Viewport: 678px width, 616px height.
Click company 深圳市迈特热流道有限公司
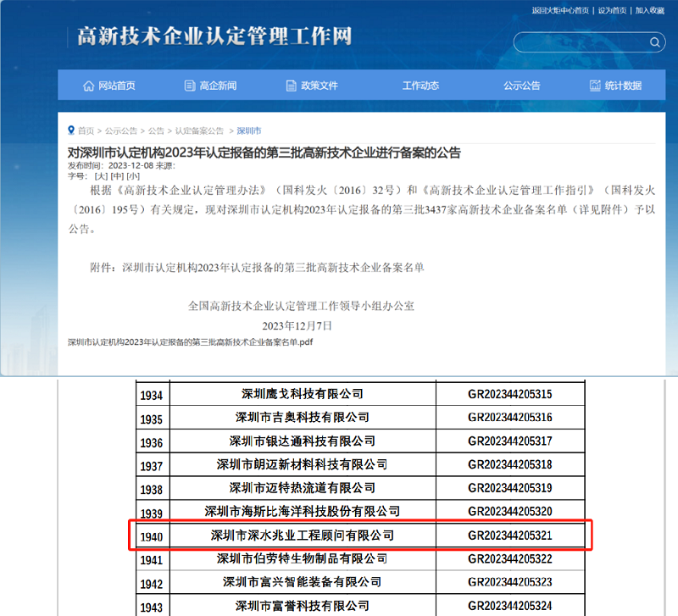point(303,487)
